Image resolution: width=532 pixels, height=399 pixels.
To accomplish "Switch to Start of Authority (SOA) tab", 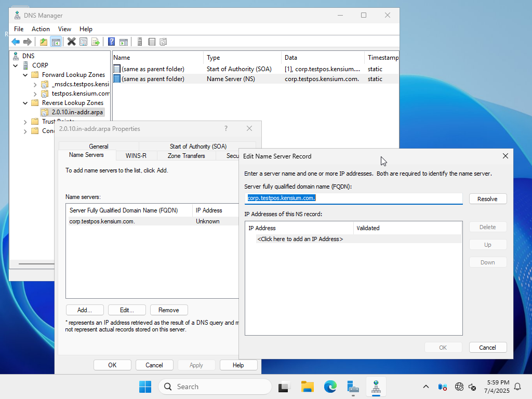I will [x=198, y=146].
